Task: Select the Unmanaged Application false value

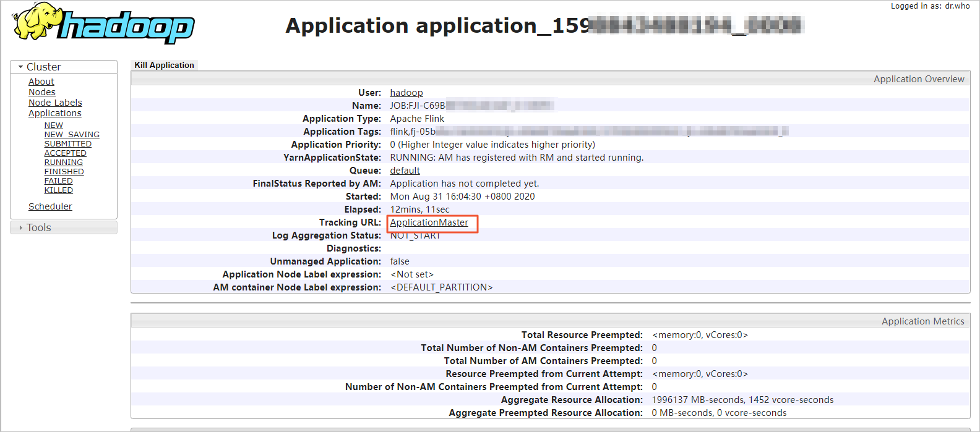Action: (x=400, y=261)
